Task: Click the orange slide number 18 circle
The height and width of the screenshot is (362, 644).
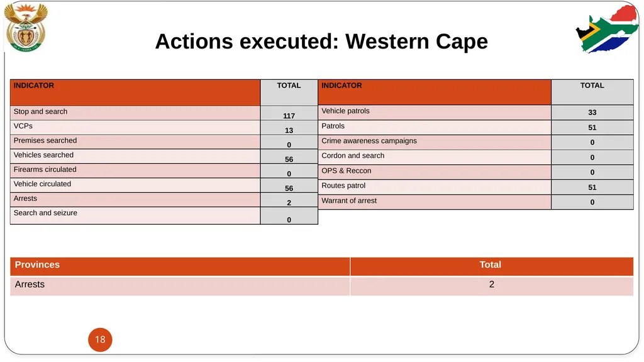Action: click(100, 339)
